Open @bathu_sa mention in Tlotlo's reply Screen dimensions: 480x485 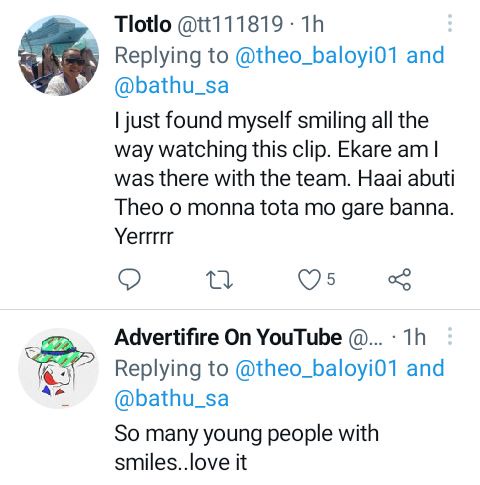(x=172, y=85)
